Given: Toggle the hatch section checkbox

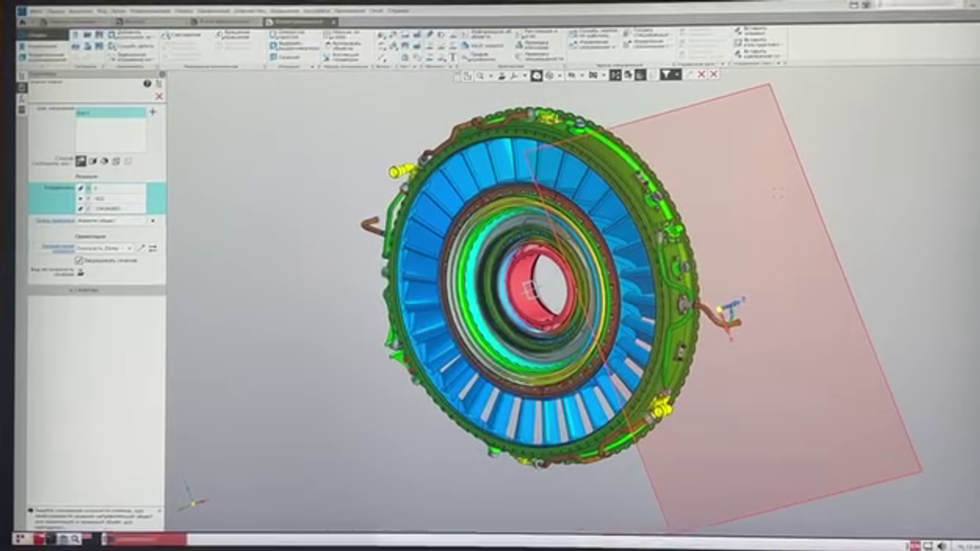Looking at the screenshot, I should 79,260.
